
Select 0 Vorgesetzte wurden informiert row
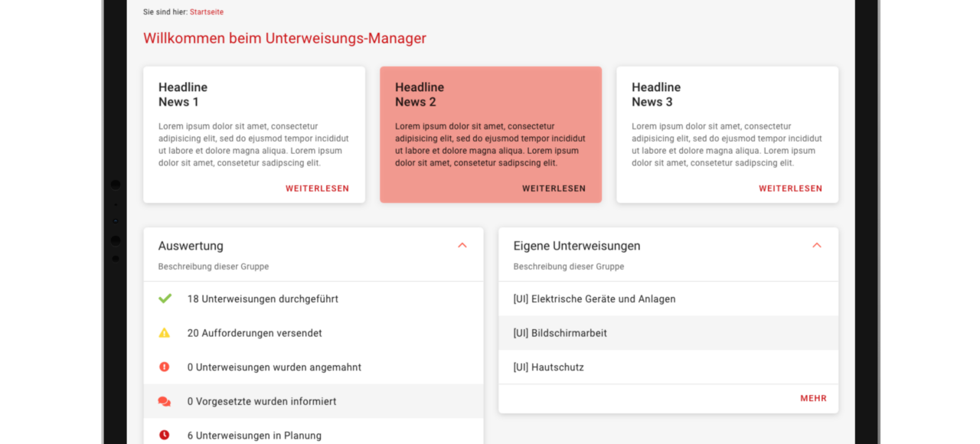[x=313, y=401]
